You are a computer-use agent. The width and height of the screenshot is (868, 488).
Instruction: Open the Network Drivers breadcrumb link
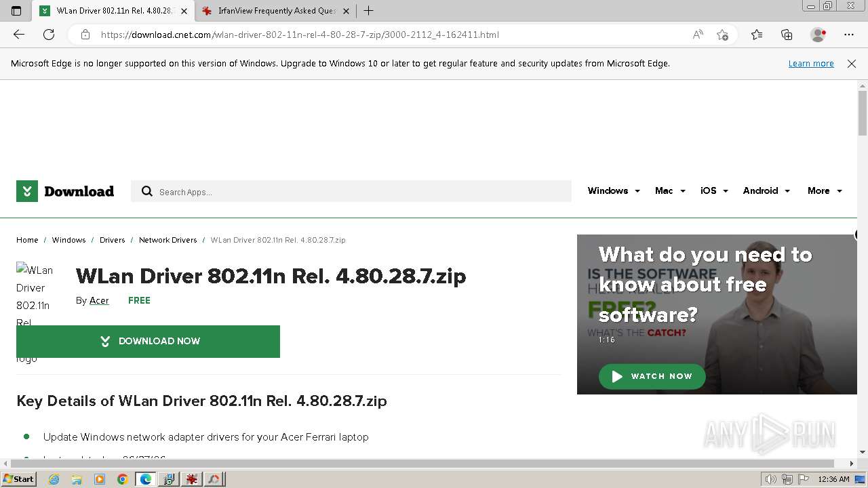167,240
